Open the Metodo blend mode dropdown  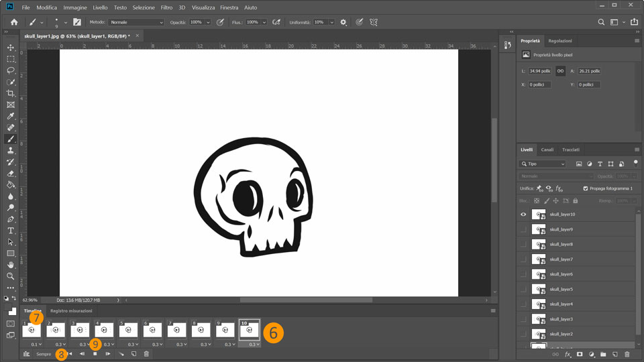click(136, 22)
